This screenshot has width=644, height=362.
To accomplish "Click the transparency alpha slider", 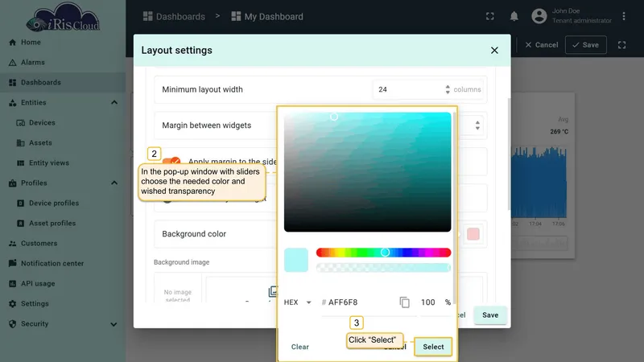I will coord(384,268).
